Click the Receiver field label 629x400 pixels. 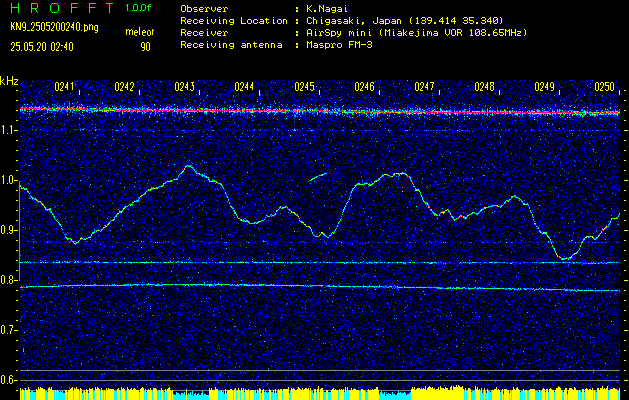(x=204, y=32)
